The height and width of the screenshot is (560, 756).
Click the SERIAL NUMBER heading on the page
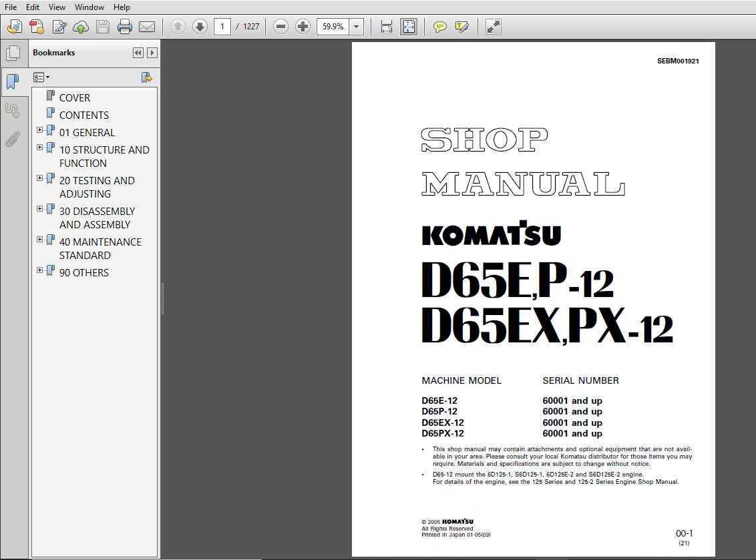pyautogui.click(x=580, y=380)
